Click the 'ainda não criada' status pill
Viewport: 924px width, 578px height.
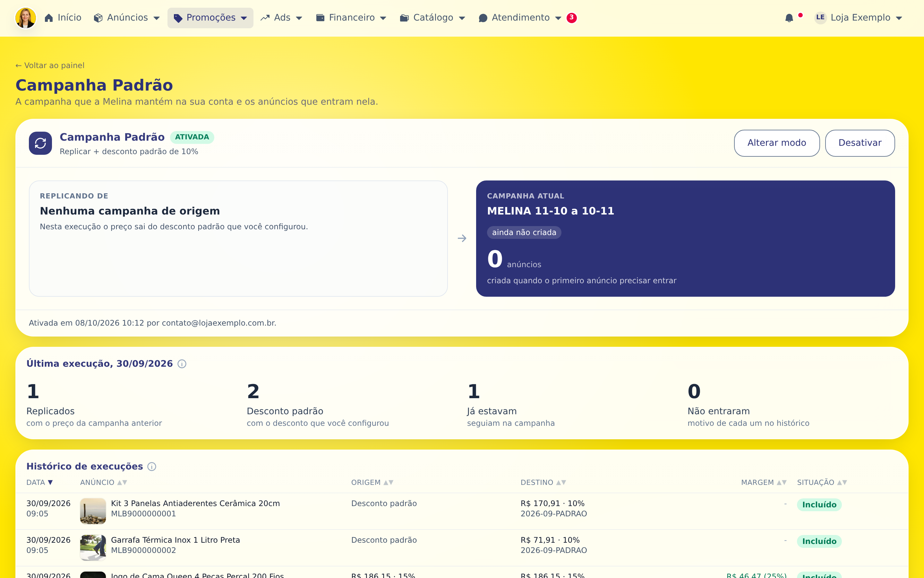(x=524, y=232)
